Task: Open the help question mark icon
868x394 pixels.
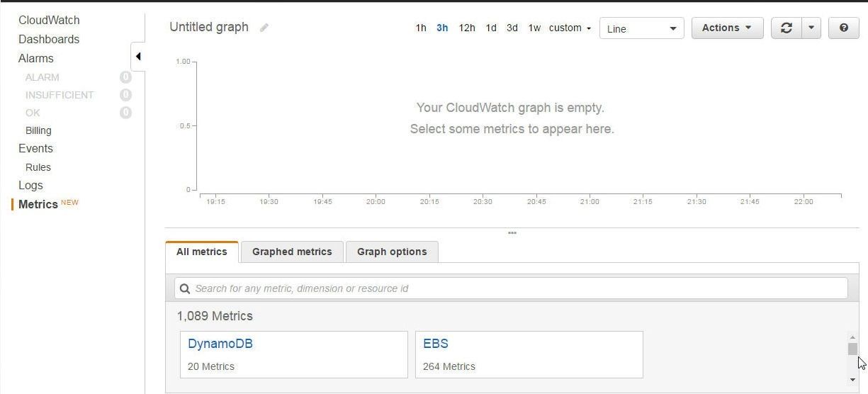Action: 843,28
